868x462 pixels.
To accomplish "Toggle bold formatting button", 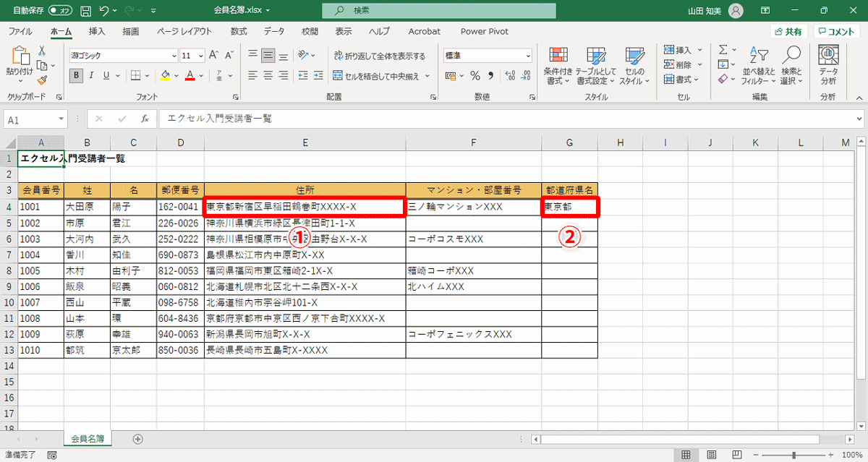I will click(77, 75).
